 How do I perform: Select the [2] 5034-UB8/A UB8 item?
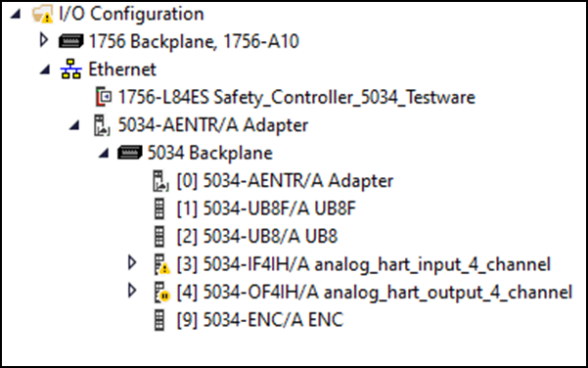(x=257, y=236)
